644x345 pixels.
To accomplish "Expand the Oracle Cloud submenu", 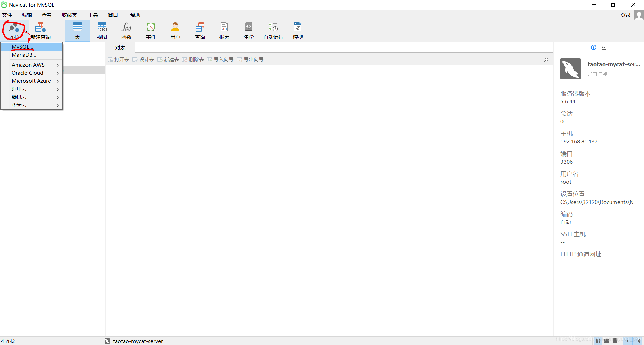I will [x=32, y=73].
